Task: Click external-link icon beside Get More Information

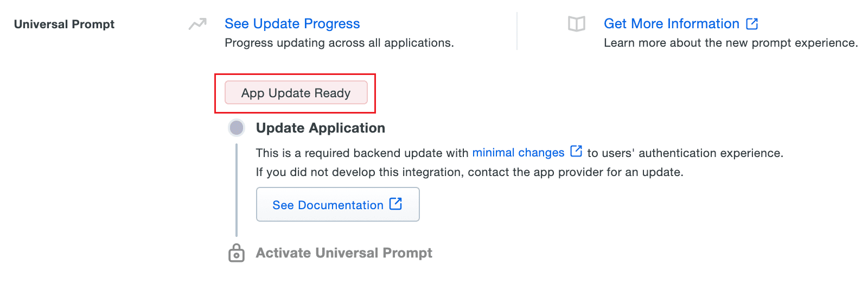Action: 752,24
